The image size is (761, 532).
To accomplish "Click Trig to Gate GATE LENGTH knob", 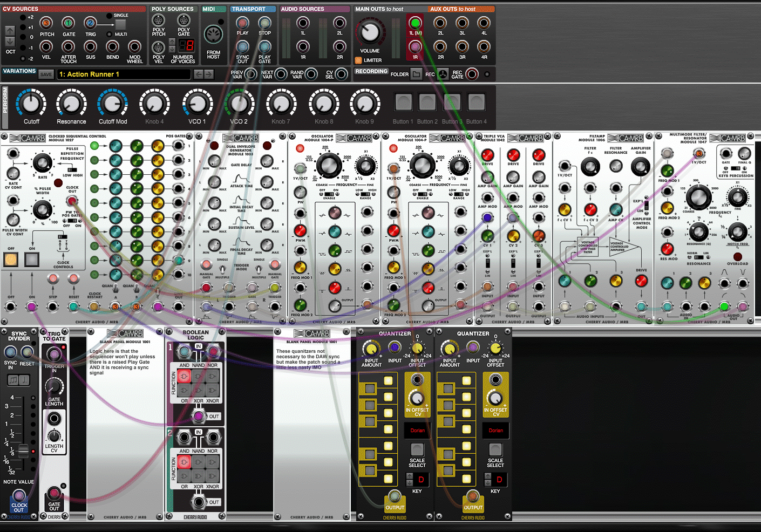I will 53,386.
